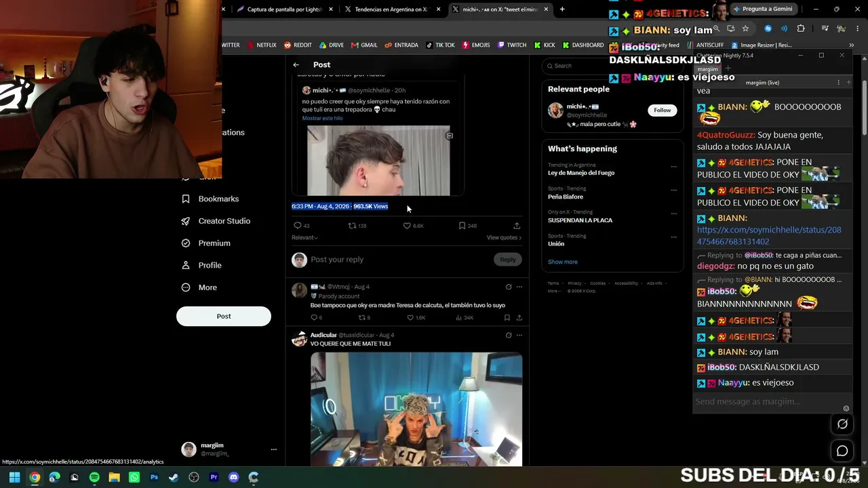Switch to the Captura de pantalla por Lightshot tab
The image size is (868, 488).
(x=285, y=9)
